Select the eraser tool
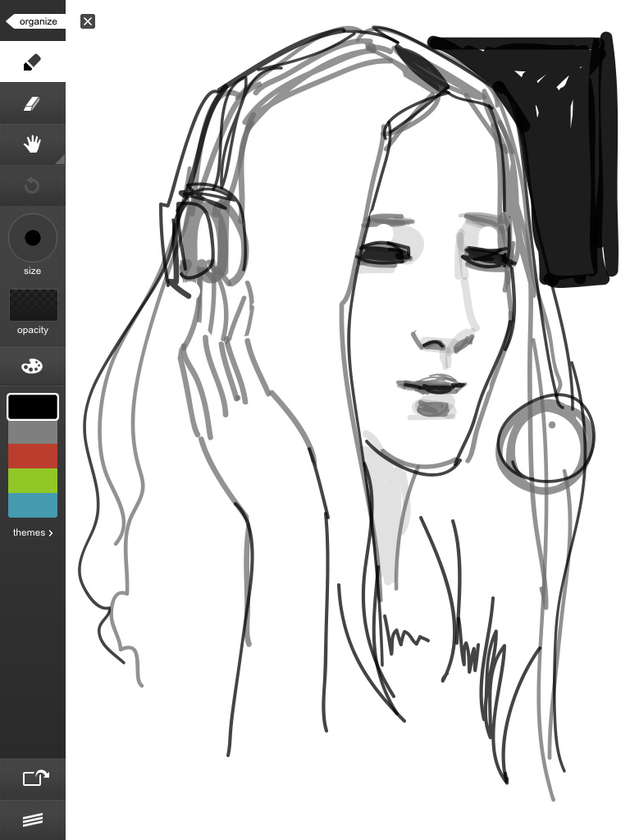Image resolution: width=630 pixels, height=840 pixels. [33, 103]
